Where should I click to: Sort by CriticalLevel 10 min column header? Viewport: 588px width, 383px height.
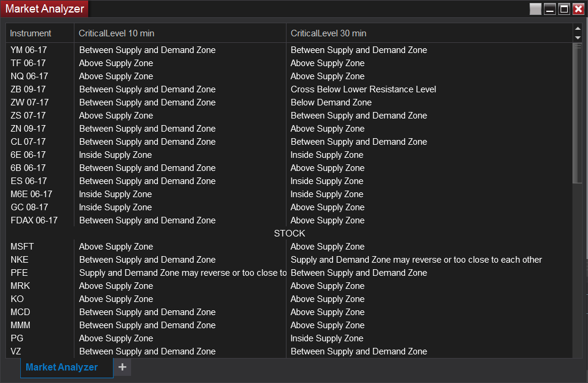click(x=117, y=33)
